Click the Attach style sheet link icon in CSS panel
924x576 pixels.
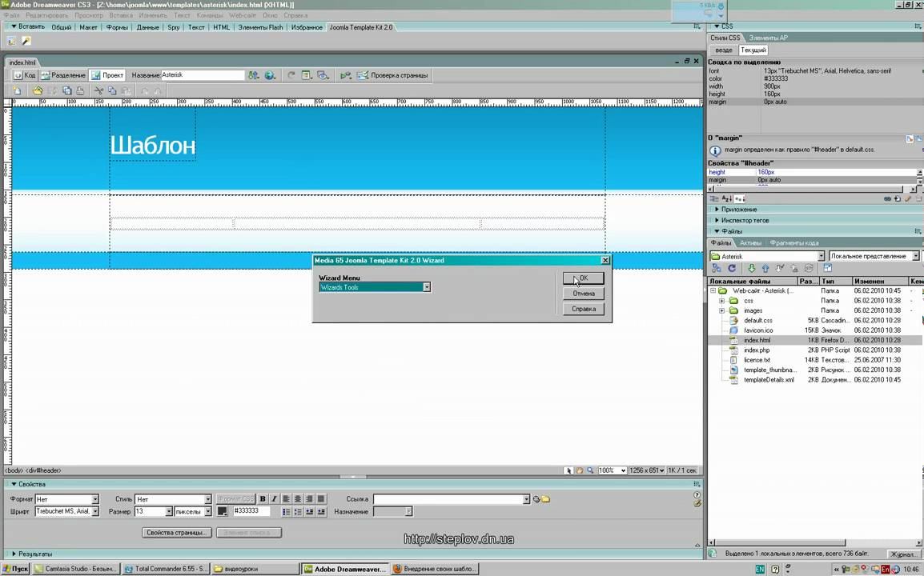click(887, 199)
